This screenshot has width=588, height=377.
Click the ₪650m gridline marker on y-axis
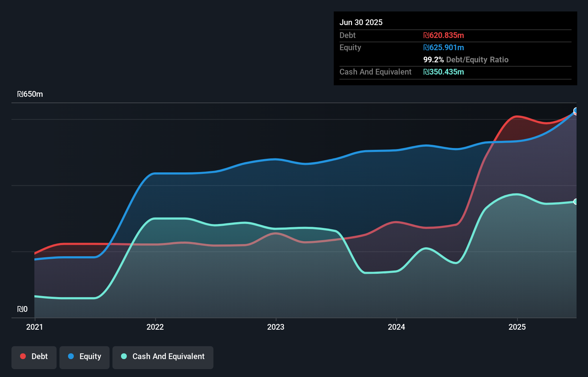coord(30,94)
